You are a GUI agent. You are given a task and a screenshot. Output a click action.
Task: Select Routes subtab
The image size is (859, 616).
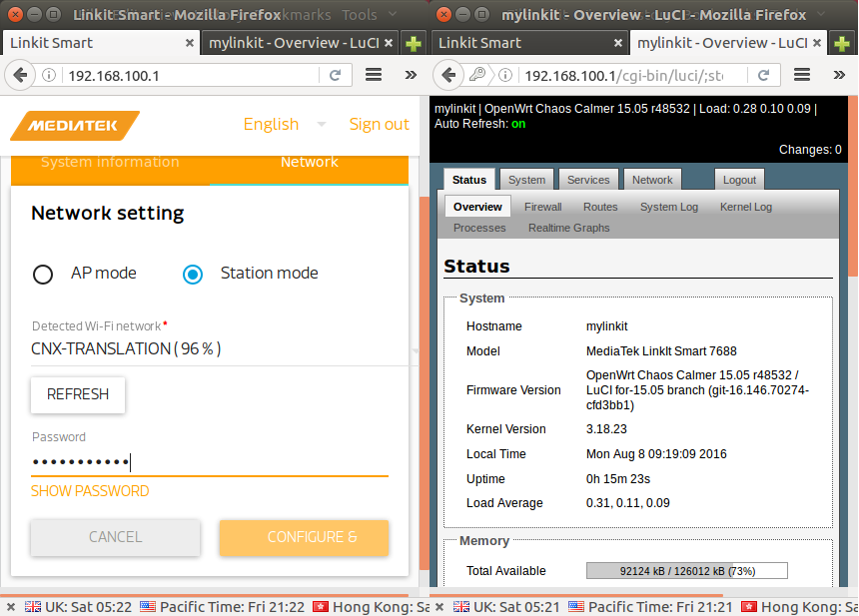click(x=600, y=207)
